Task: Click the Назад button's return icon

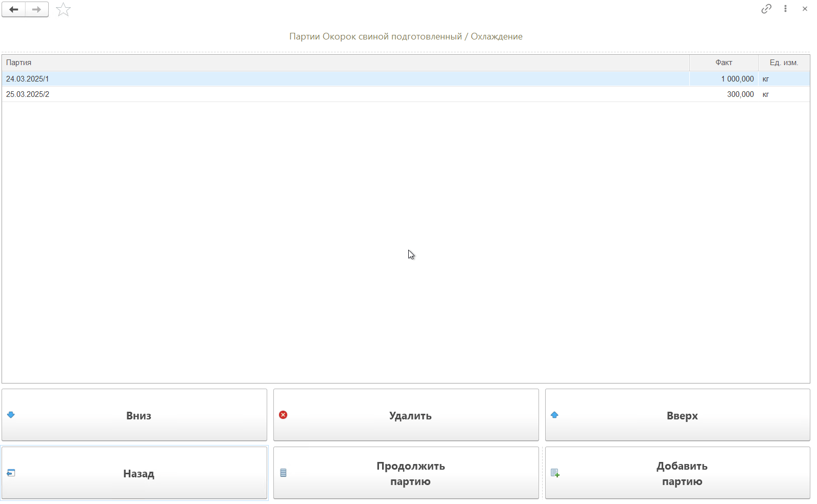Action: (11, 473)
